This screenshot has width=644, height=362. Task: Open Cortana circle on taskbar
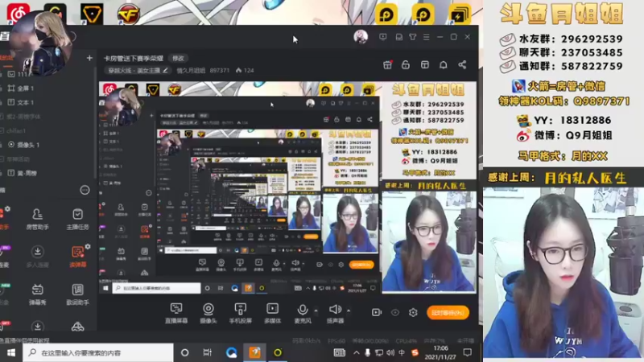(x=185, y=352)
